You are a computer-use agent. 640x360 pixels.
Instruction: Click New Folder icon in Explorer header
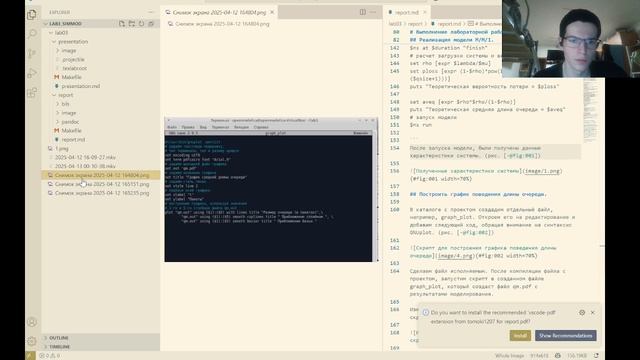coord(131,24)
